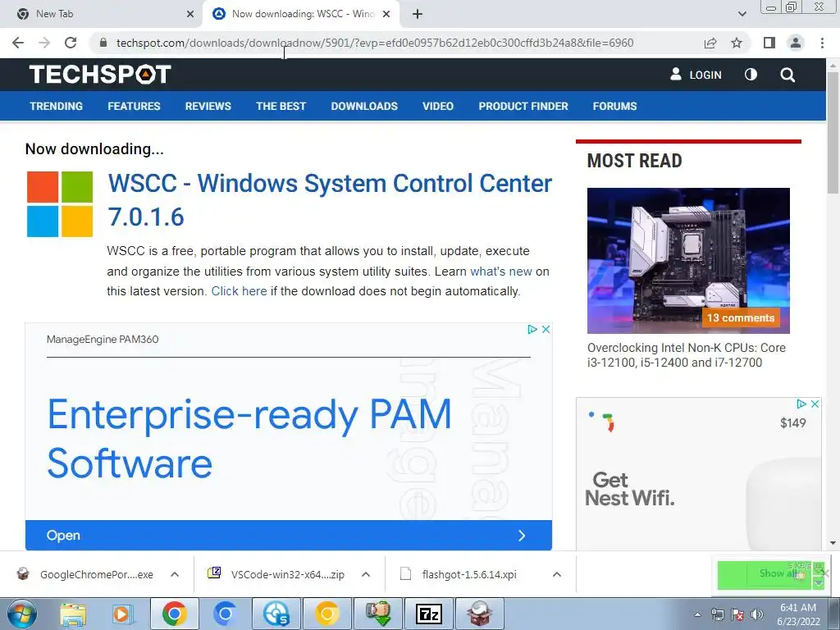Image resolution: width=840 pixels, height=630 pixels.
Task: Open the motherboard article thumbnail
Action: 688,260
